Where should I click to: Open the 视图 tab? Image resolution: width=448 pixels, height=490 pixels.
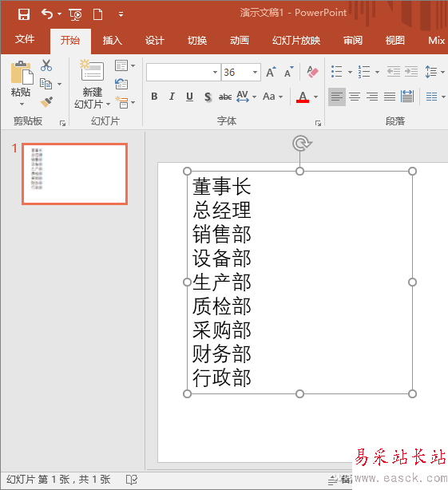click(394, 41)
